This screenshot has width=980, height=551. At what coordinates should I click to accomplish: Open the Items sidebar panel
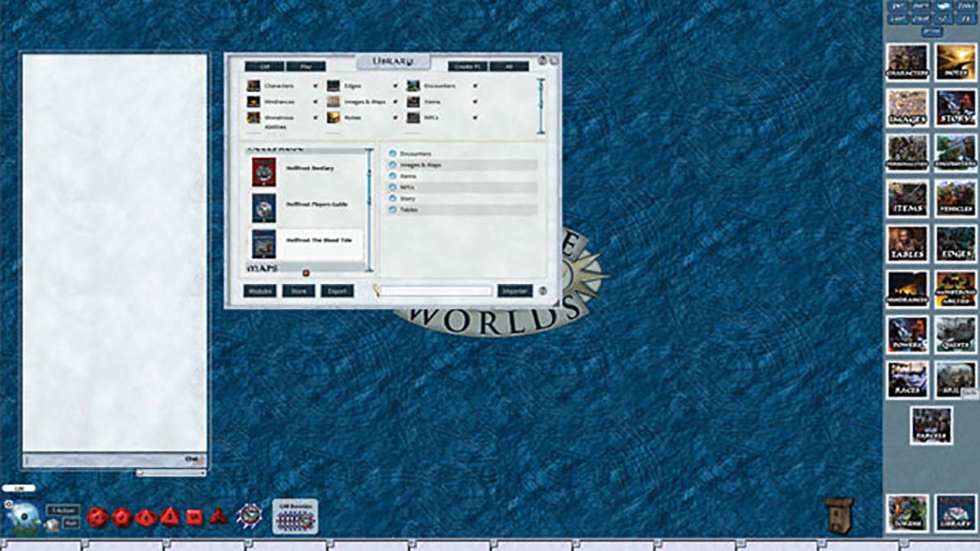pyautogui.click(x=906, y=199)
